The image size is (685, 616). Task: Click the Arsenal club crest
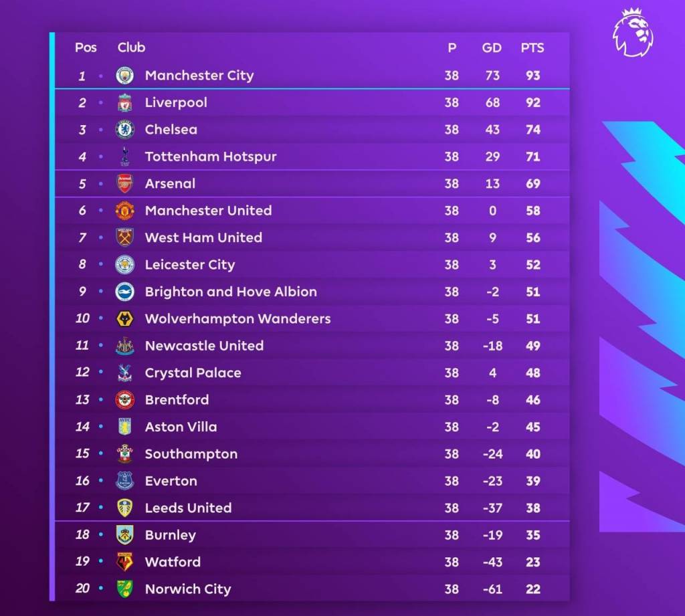[125, 184]
